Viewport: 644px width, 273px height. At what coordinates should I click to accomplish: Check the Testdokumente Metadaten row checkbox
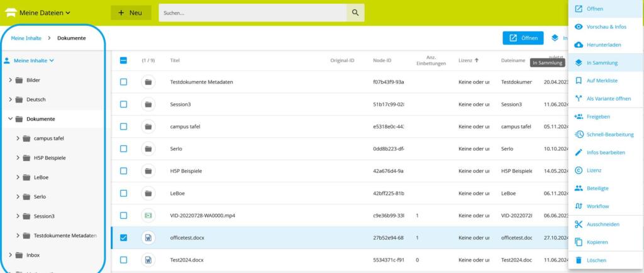click(124, 82)
